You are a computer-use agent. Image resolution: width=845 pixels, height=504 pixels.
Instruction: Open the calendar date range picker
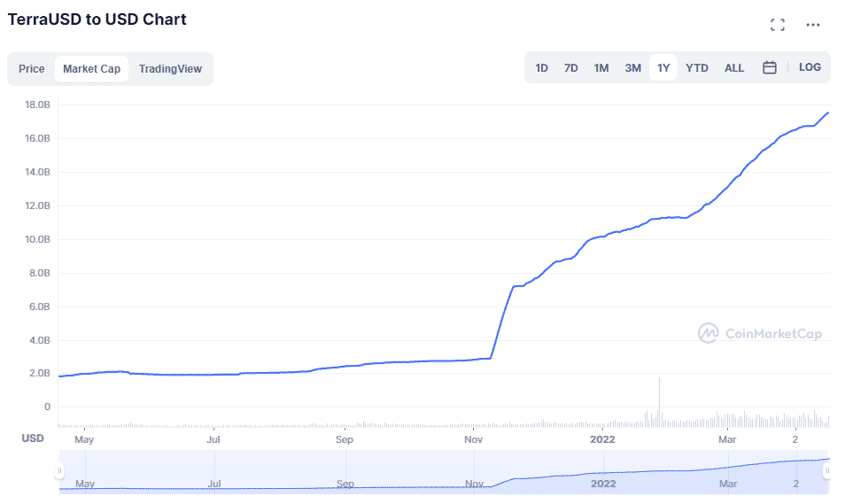click(769, 67)
